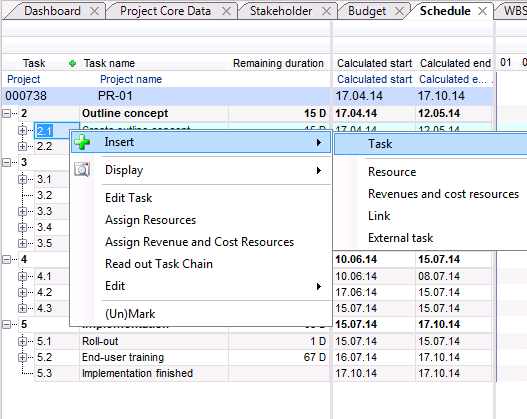Click the Remaining duration column header
Screen dimensions: 527x419
278,63
